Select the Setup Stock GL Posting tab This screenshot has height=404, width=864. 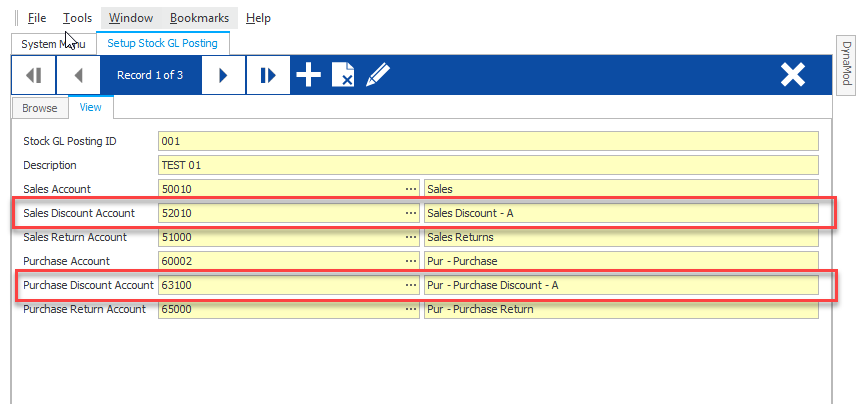coord(163,43)
